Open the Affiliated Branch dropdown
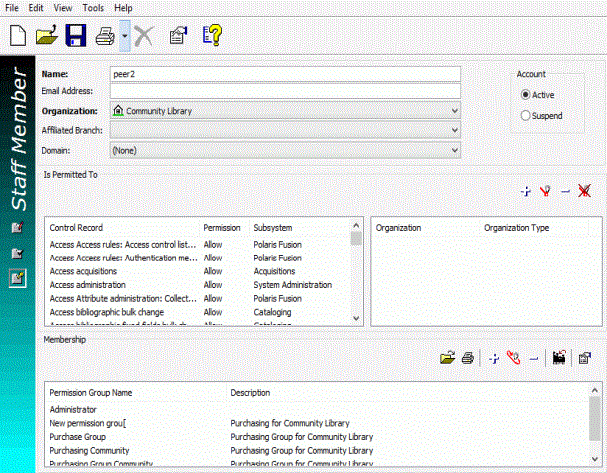The image size is (607, 473). (454, 130)
